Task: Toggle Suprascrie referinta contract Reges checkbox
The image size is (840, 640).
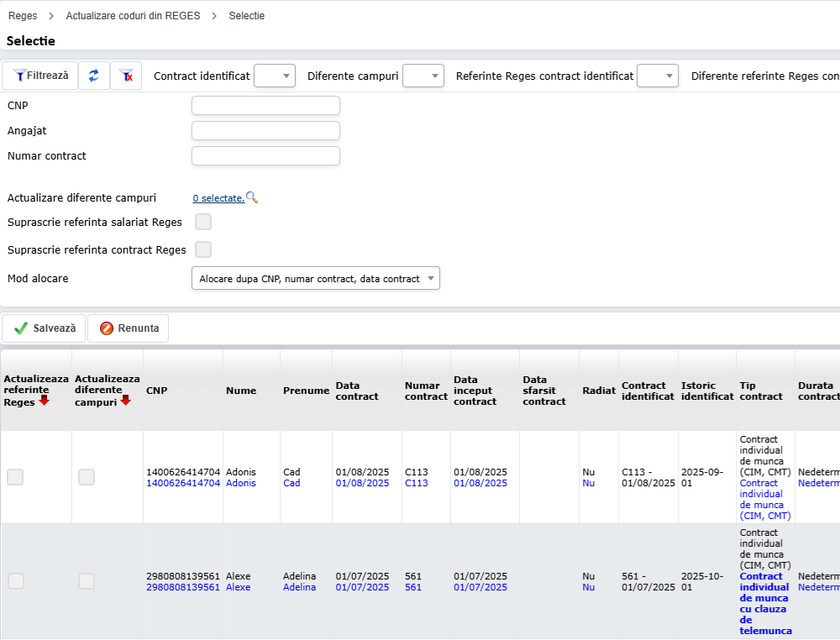Action: click(x=202, y=249)
